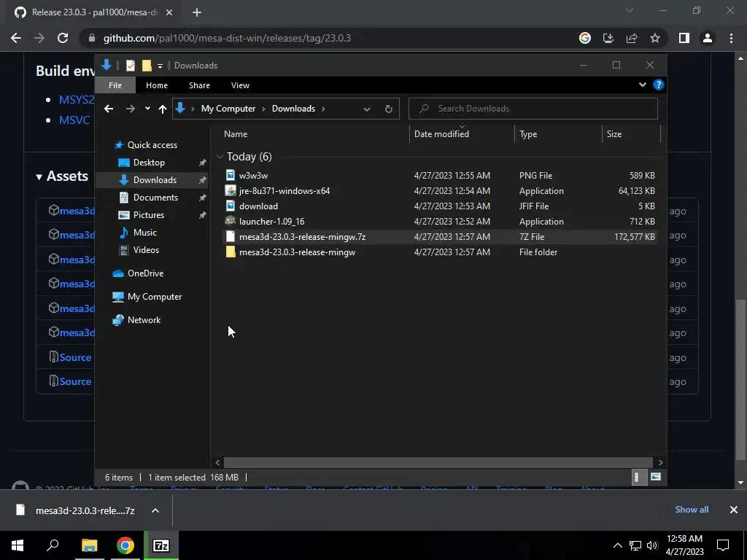Open Documents in navigation pane

pyautogui.click(x=155, y=197)
